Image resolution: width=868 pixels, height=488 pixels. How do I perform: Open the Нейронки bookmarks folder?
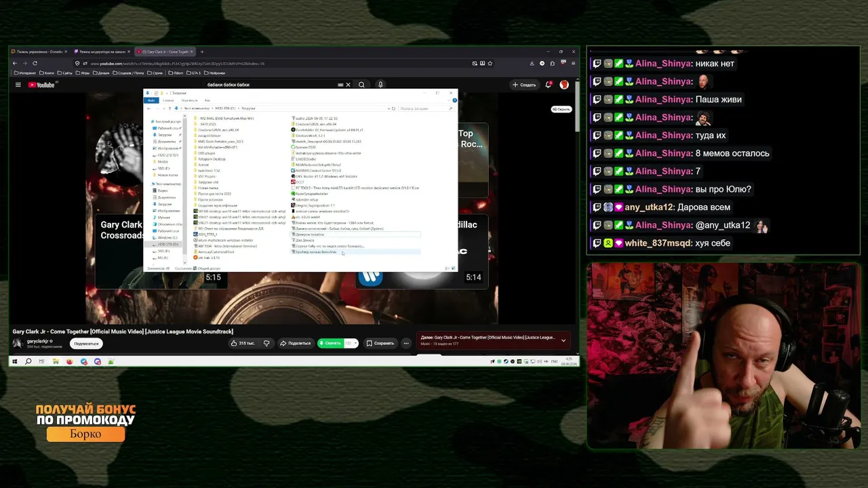[214, 73]
